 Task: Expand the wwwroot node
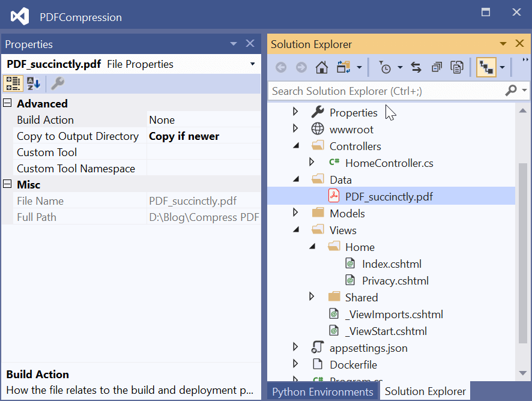pyautogui.click(x=295, y=129)
